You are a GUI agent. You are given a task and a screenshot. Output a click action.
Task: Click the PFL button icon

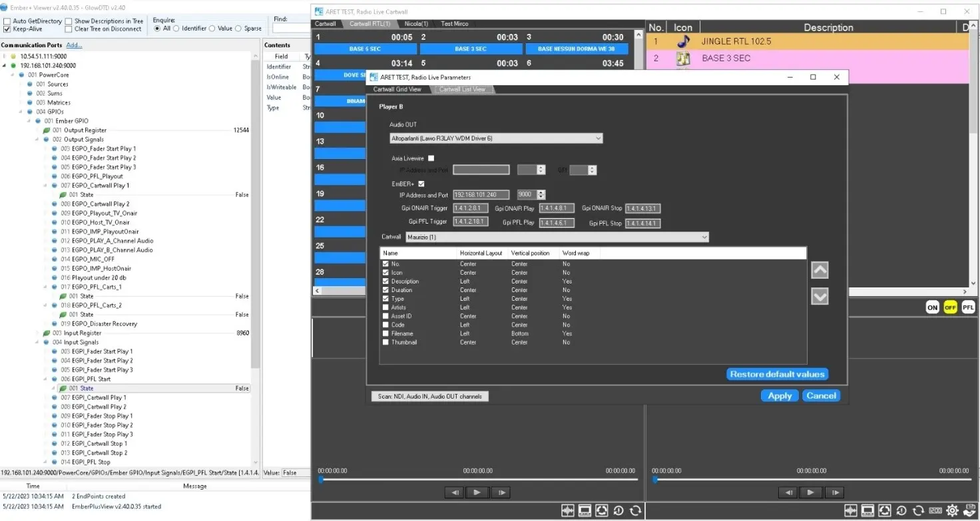[968, 307]
